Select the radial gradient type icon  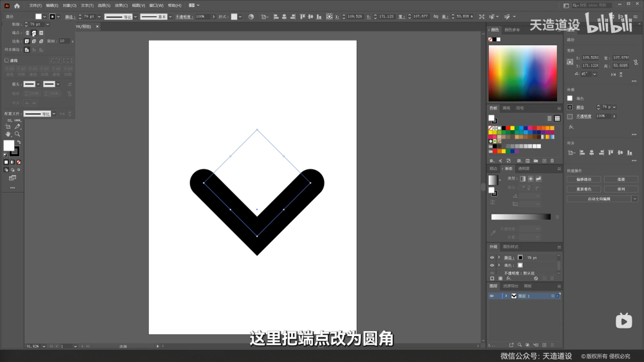click(x=531, y=178)
